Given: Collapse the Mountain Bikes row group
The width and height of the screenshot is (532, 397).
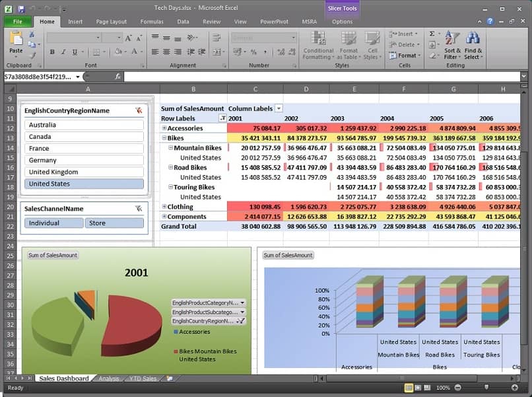Looking at the screenshot, I should tap(171, 148).
